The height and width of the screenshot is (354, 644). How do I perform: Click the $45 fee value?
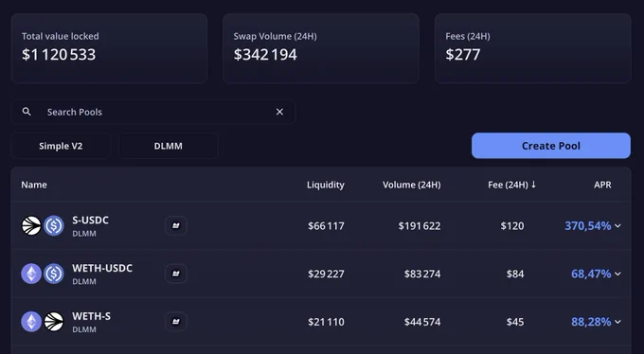tap(515, 322)
